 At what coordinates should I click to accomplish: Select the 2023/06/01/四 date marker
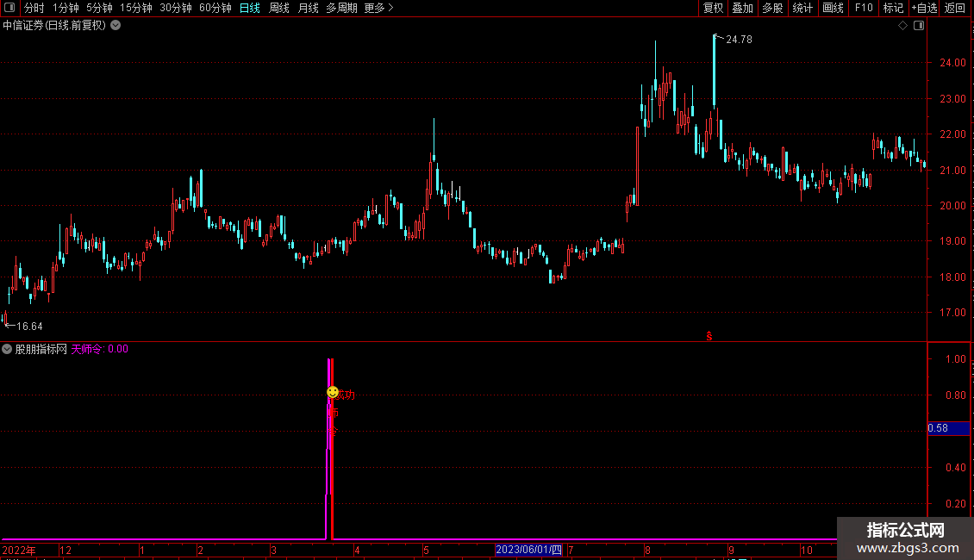pos(528,550)
